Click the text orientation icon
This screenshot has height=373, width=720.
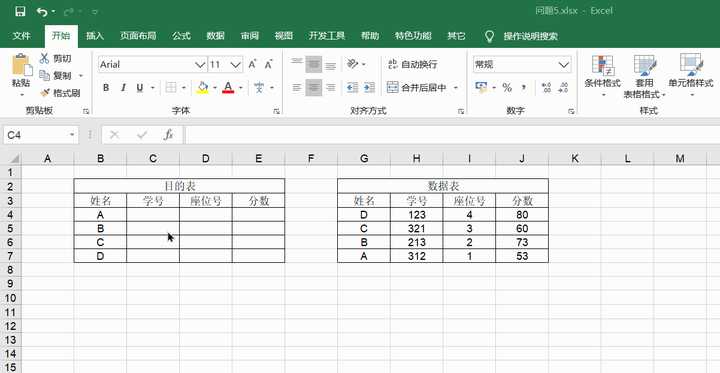tap(352, 64)
